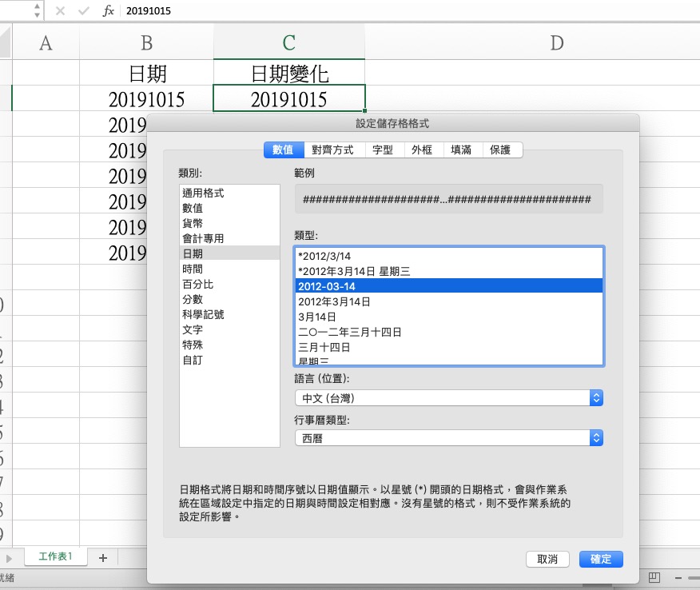
Task: Click the 取消 button
Action: [547, 559]
